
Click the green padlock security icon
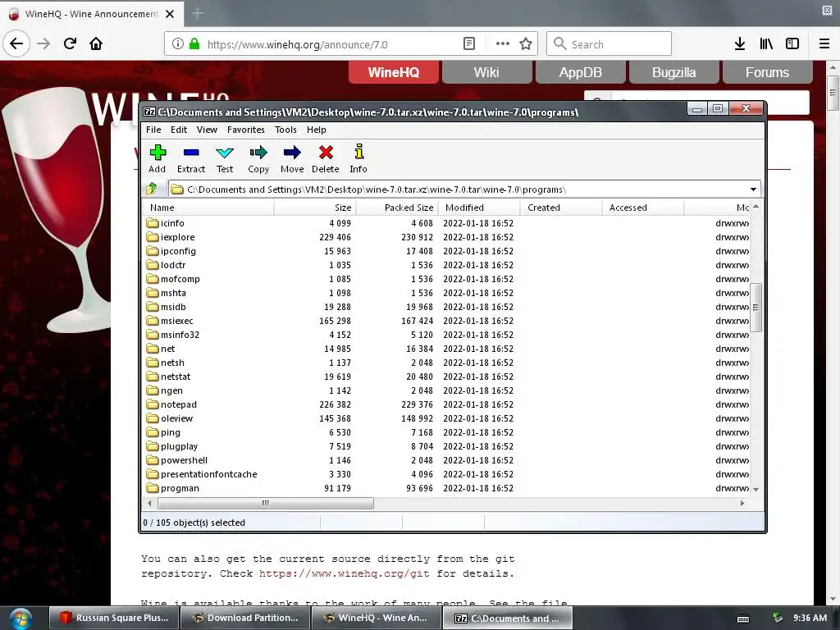click(194, 44)
